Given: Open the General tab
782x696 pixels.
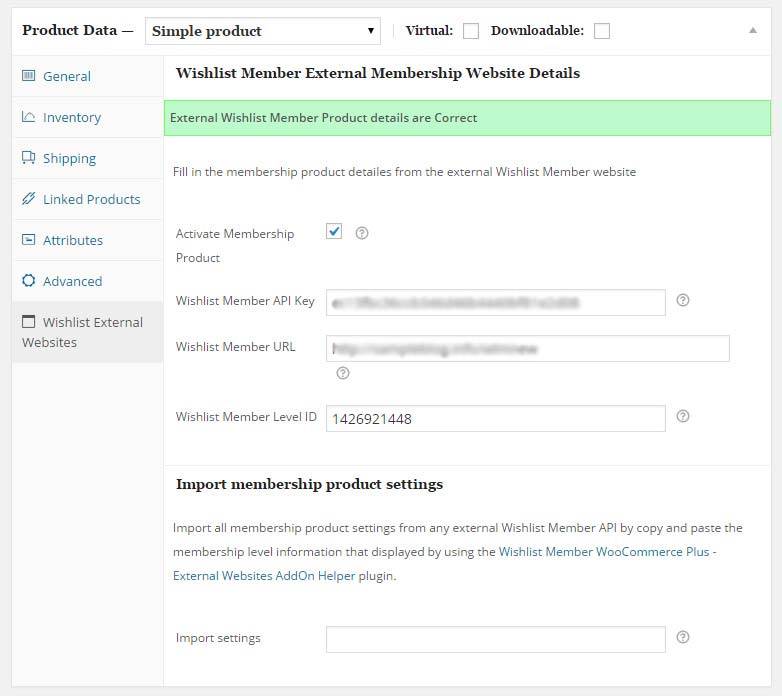Looking at the screenshot, I should [x=87, y=76].
